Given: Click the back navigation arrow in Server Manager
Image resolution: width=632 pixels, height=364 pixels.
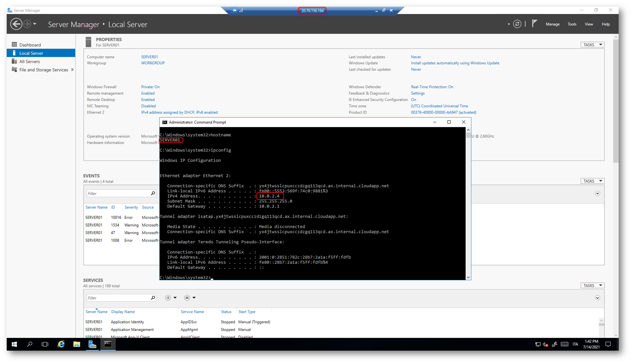Looking at the screenshot, I should (x=16, y=24).
